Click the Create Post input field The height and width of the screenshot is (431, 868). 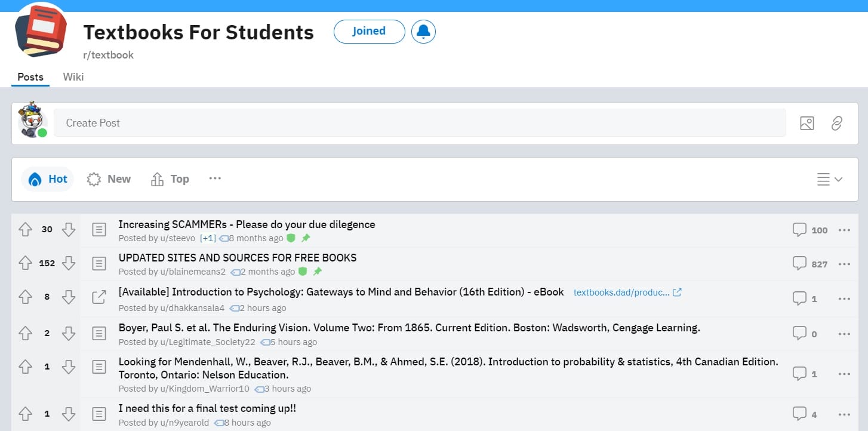pyautogui.click(x=419, y=123)
